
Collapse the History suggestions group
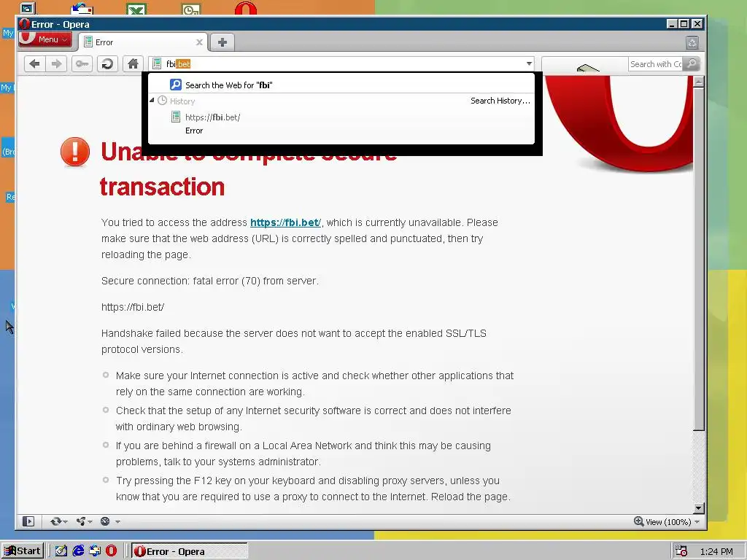pos(152,101)
